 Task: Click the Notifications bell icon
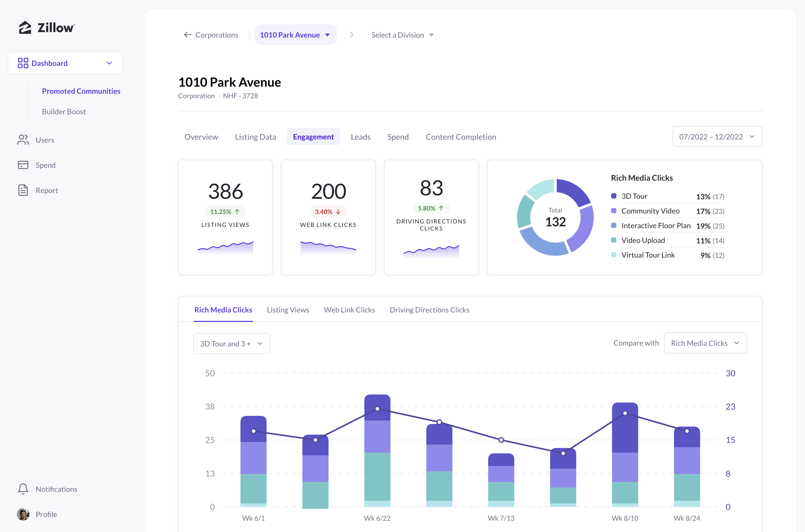point(23,489)
